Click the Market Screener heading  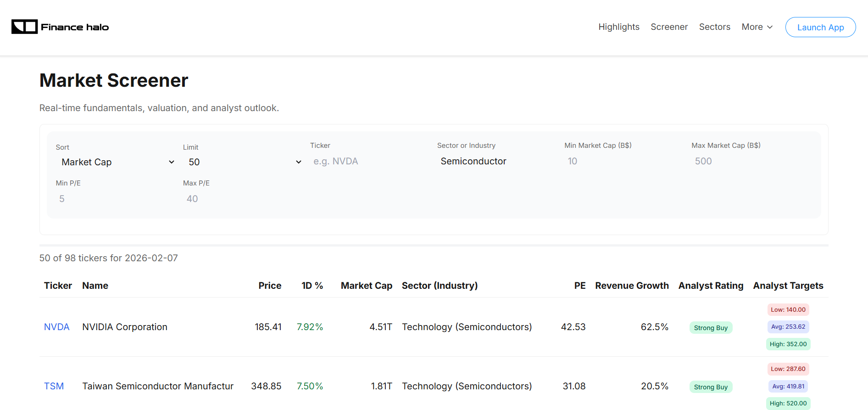(114, 80)
